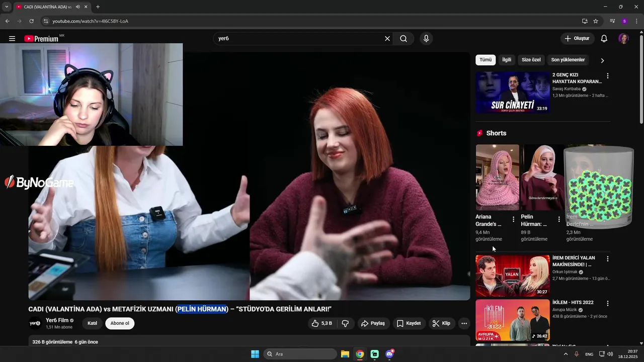644x362 pixels.
Task: Open a new browser tab with plus
Action: [x=98, y=7]
